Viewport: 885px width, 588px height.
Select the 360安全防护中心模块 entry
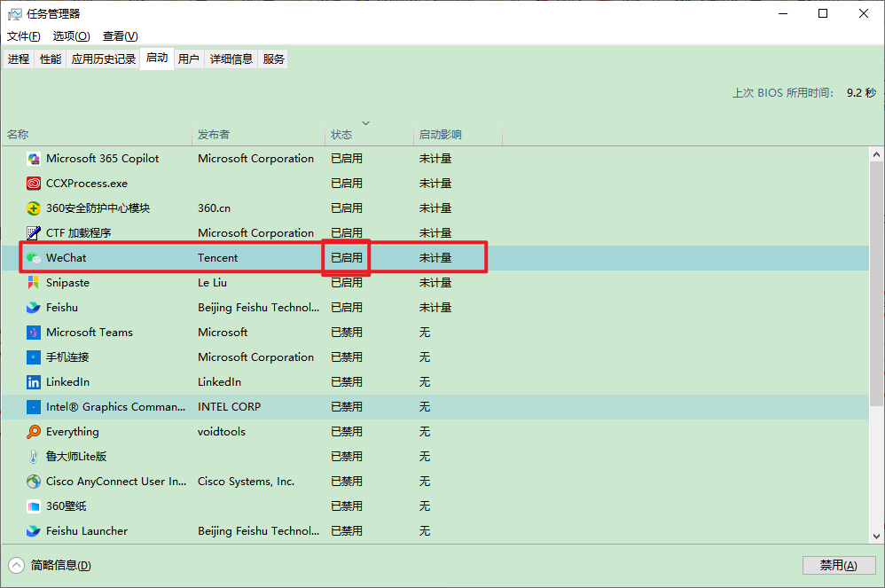pyautogui.click(x=98, y=208)
